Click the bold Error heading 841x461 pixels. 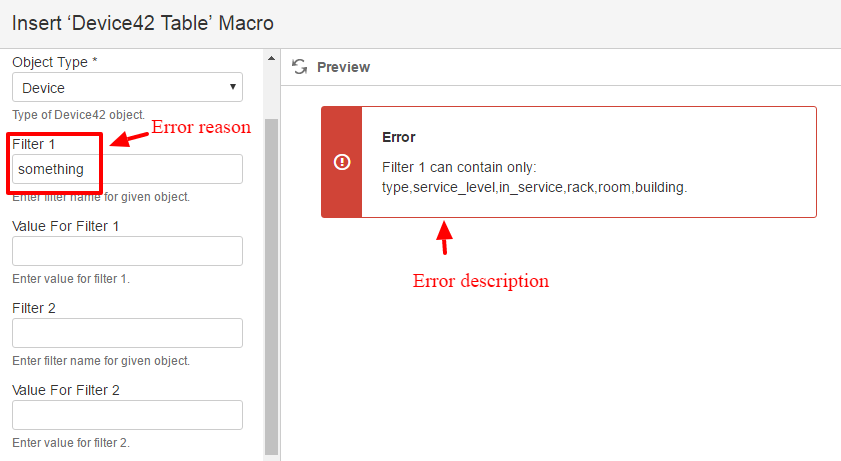(398, 137)
